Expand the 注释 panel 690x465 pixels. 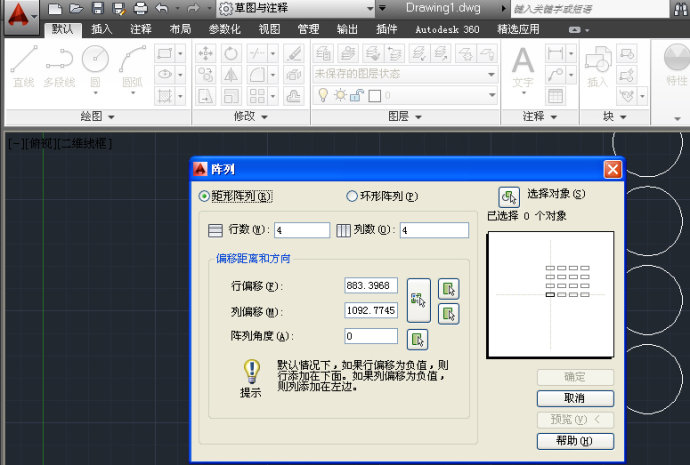pos(540,117)
